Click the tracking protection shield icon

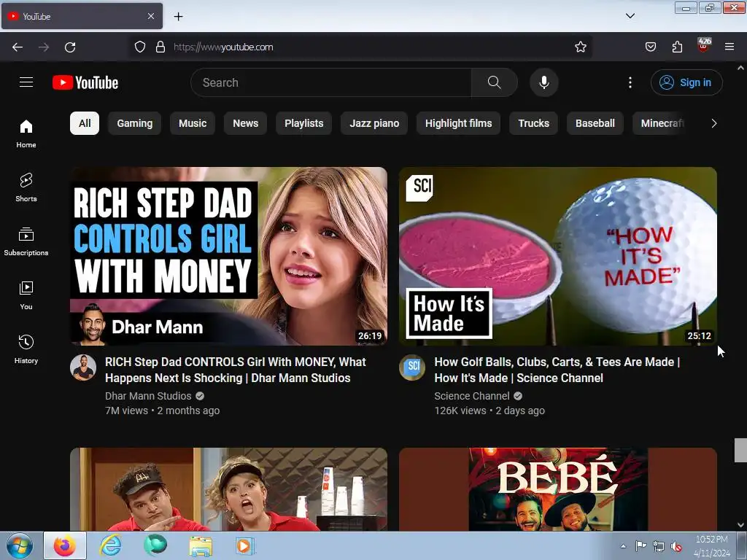click(139, 47)
